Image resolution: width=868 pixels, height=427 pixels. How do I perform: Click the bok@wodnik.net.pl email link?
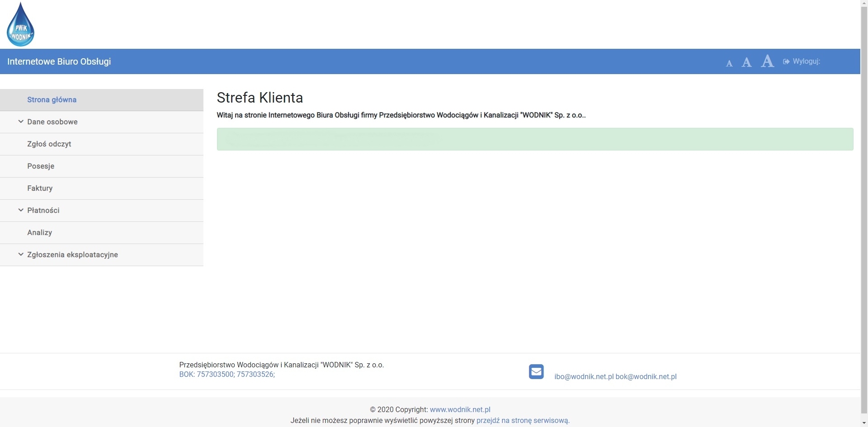click(646, 377)
